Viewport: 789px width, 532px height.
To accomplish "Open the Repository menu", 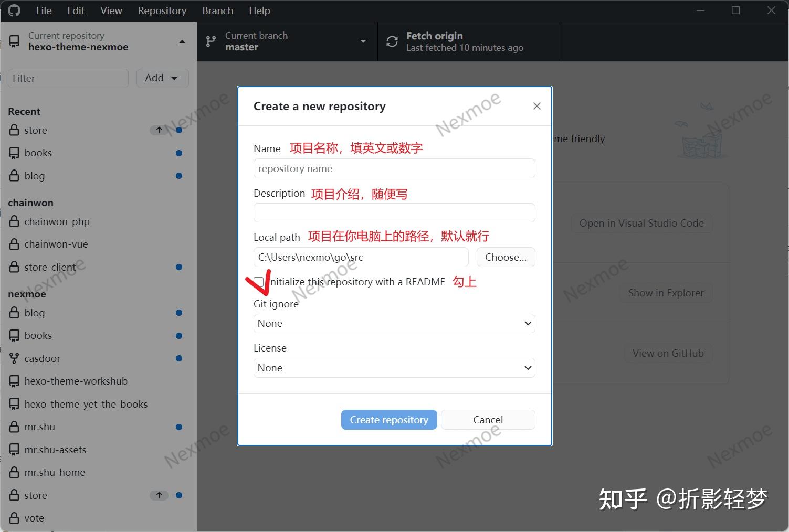I will pos(162,10).
